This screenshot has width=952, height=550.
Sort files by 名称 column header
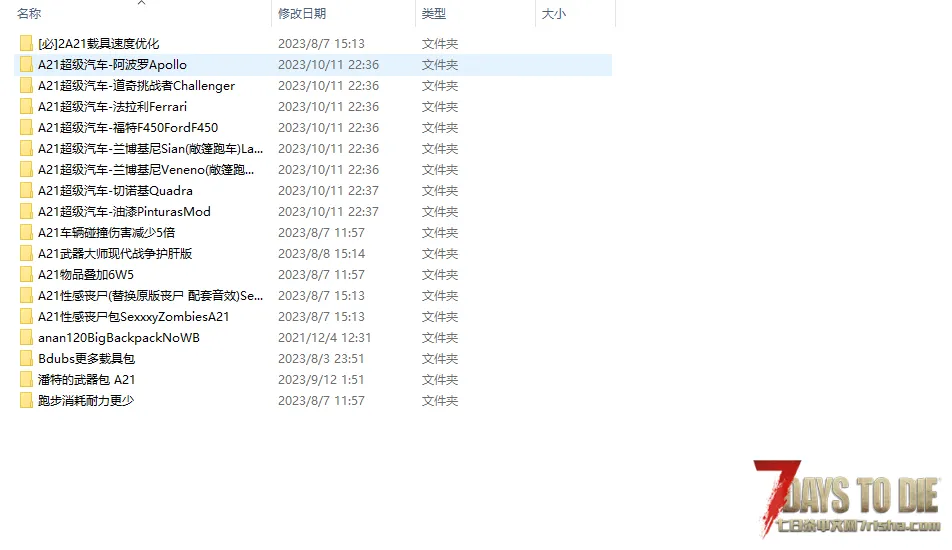(x=29, y=14)
